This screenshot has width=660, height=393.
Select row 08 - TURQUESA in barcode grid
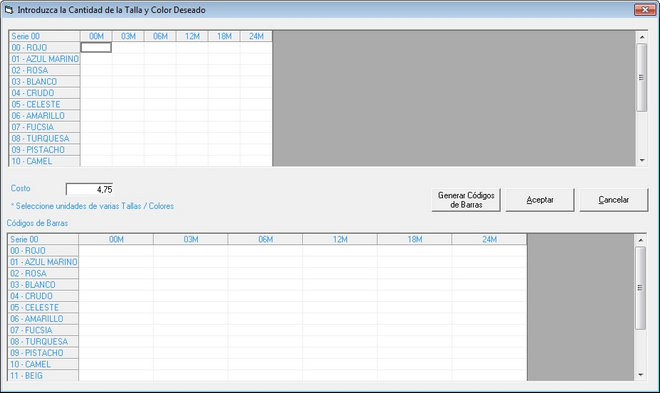click(43, 342)
